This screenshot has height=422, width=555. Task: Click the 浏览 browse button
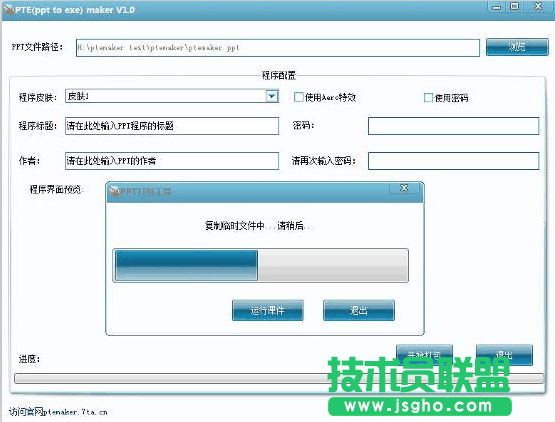[x=517, y=47]
